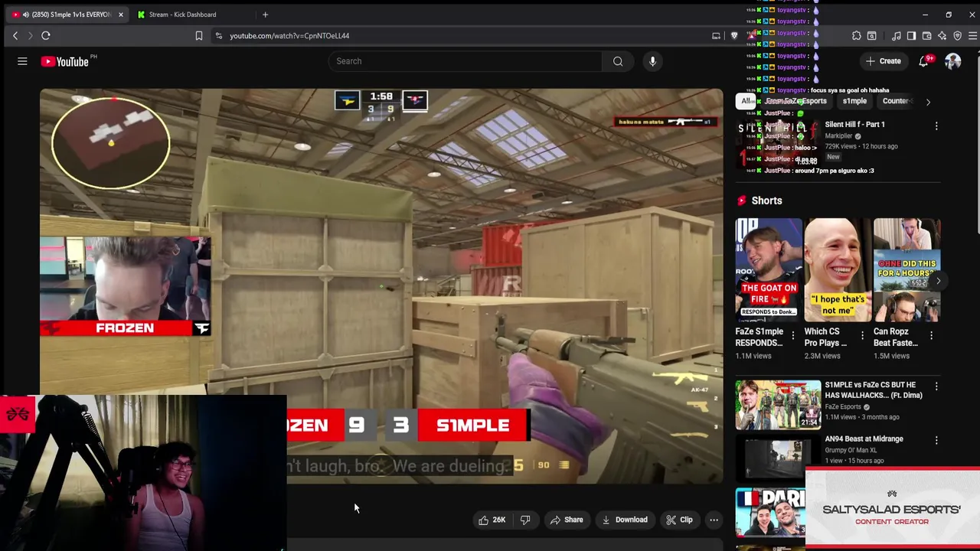Click the magnifier search button on YouTube
This screenshot has width=980, height=551.
point(618,61)
